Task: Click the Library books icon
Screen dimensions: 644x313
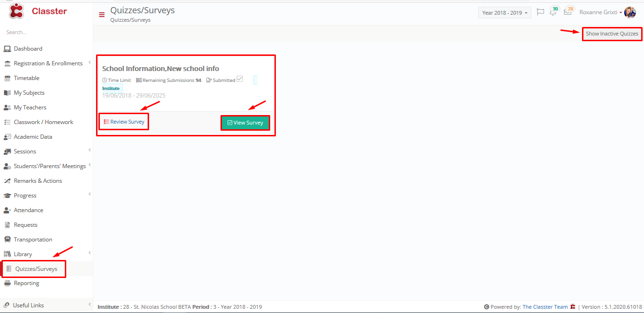Action: point(7,254)
